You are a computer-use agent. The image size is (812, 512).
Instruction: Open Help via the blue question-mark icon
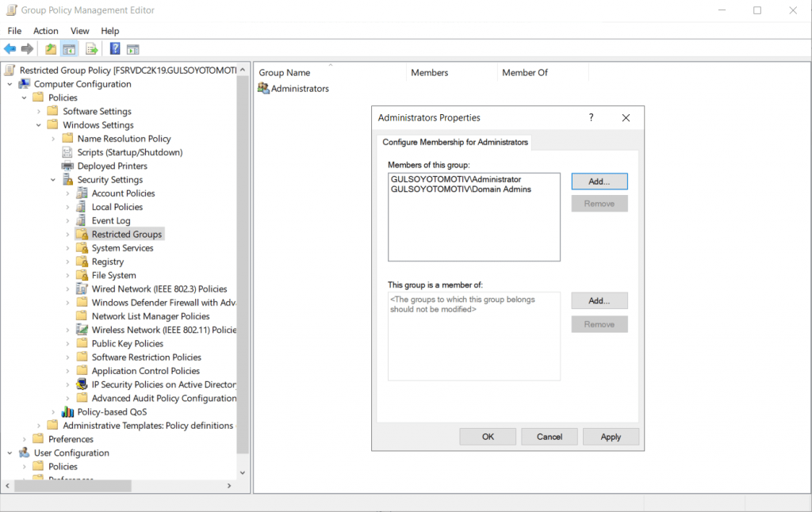(x=115, y=49)
